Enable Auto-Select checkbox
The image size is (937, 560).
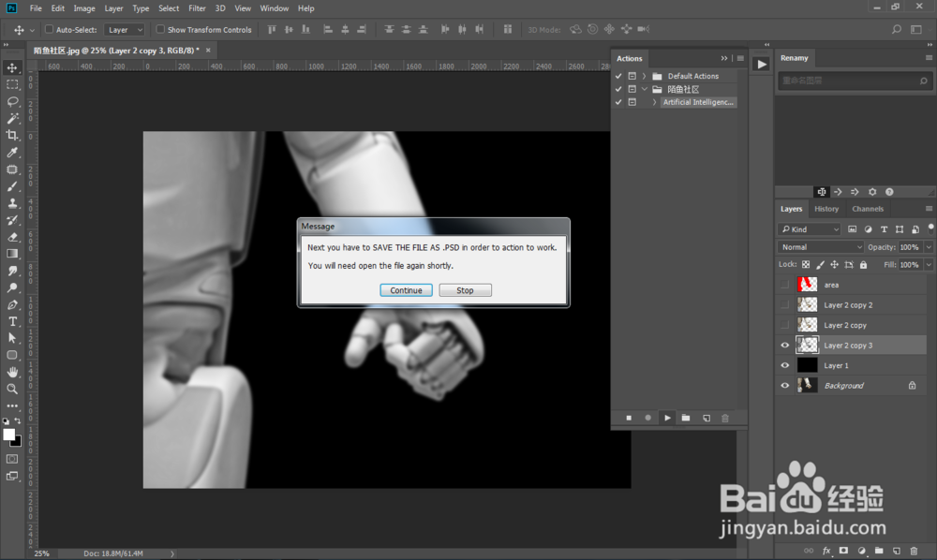click(x=49, y=29)
